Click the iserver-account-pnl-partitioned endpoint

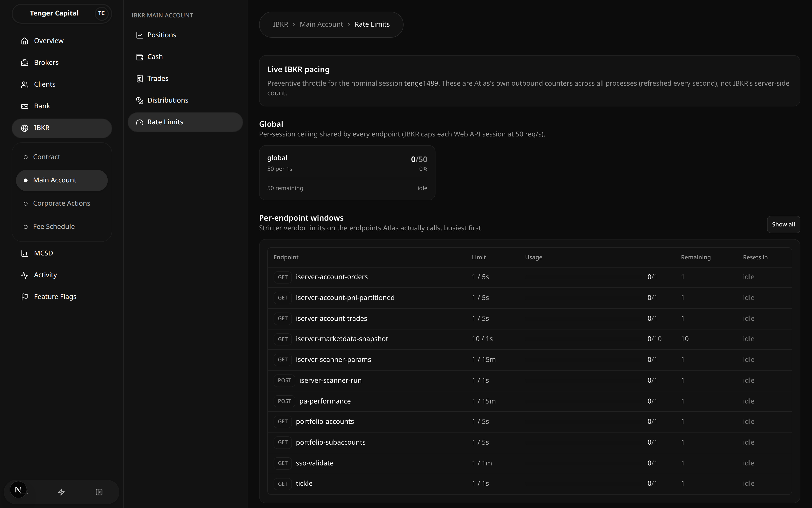click(x=345, y=298)
